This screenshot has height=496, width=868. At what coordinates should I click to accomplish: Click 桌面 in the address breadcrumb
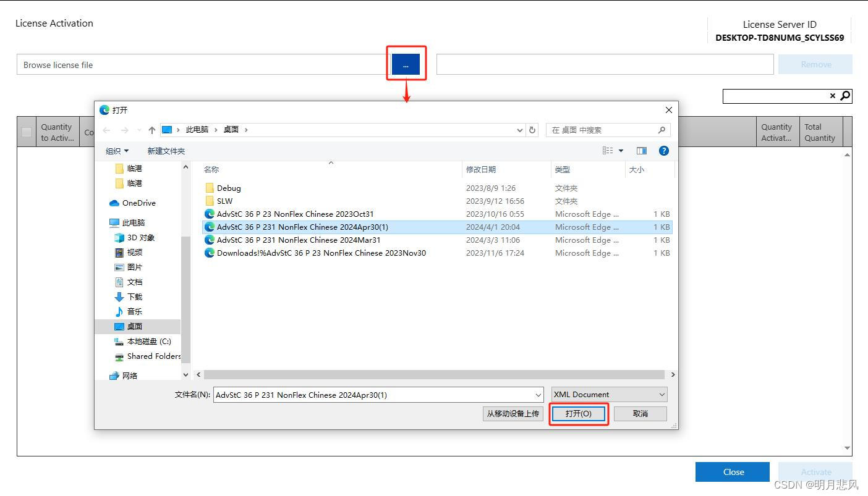(x=231, y=130)
